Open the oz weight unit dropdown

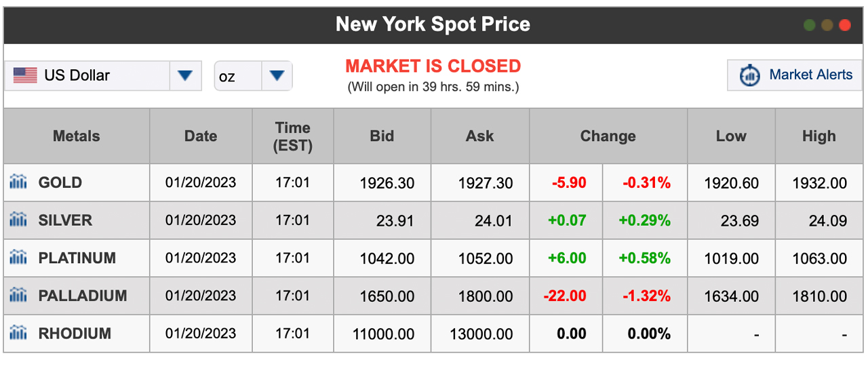point(253,75)
